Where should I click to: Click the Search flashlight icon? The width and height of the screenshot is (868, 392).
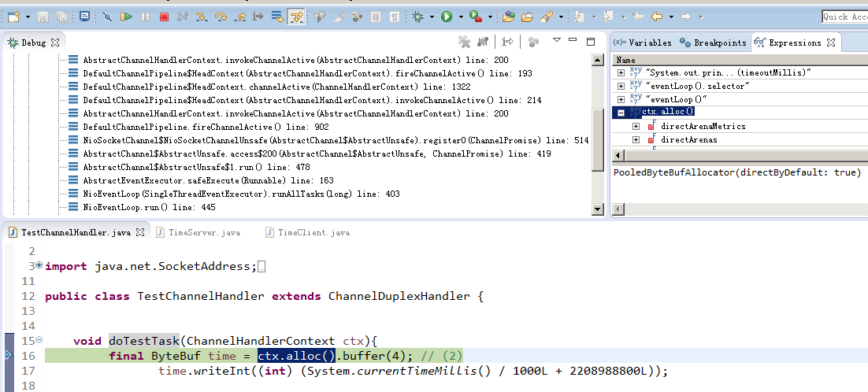(x=547, y=17)
